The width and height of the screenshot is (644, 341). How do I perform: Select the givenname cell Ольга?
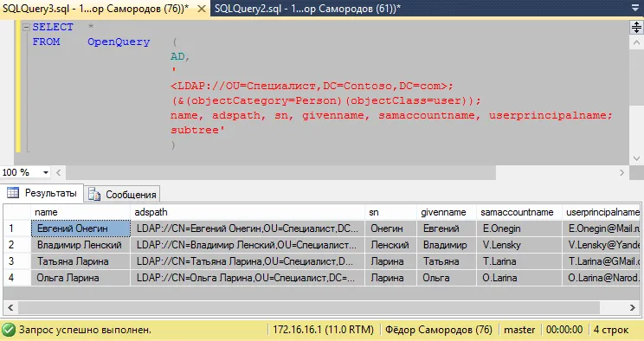tap(447, 278)
